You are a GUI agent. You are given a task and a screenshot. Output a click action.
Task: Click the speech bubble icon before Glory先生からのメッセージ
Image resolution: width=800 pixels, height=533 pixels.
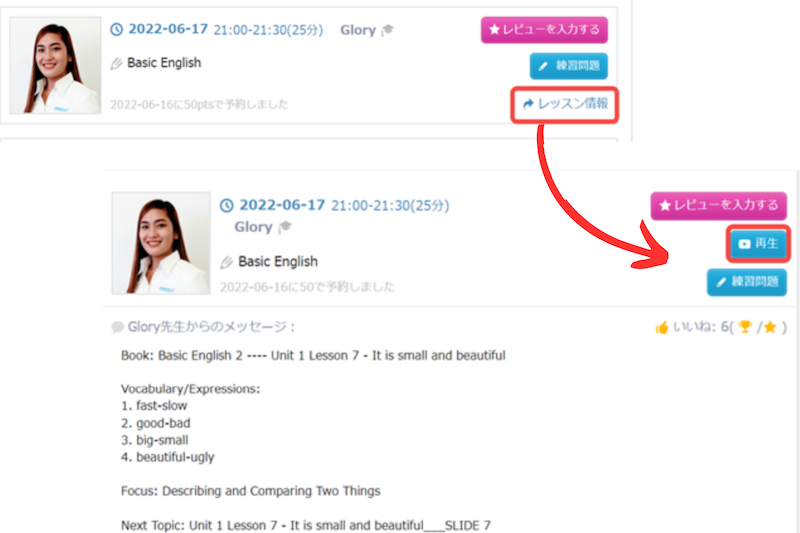[118, 327]
